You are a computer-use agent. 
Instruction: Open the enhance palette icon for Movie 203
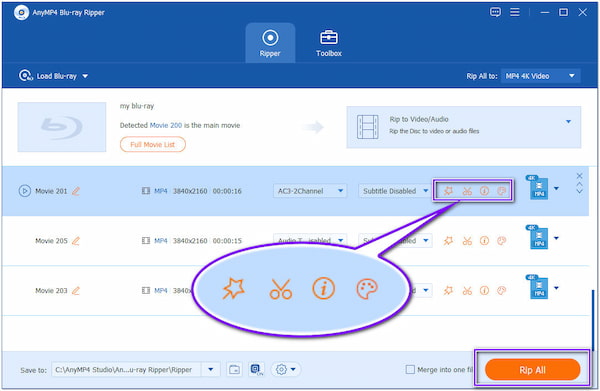tap(501, 291)
